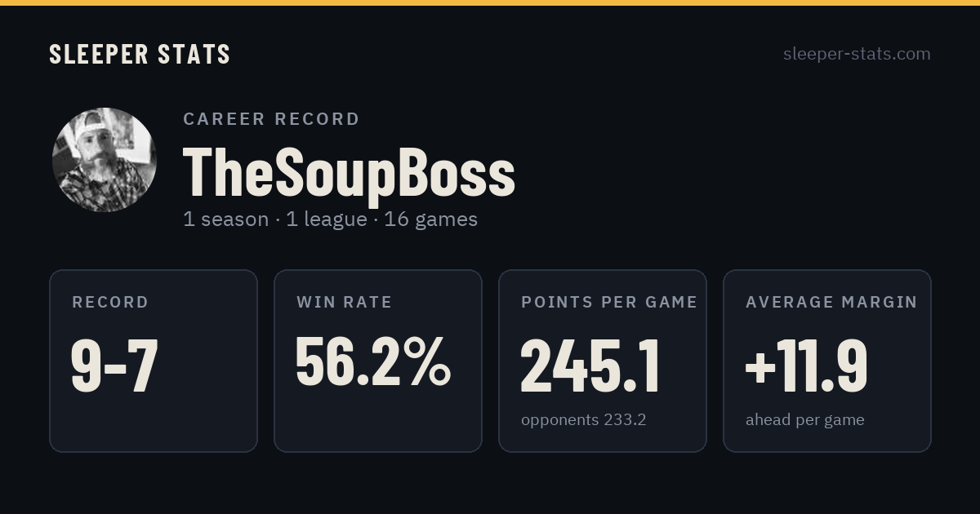Open the Win Rate card
Screen dimensions: 980x514
pos(378,361)
